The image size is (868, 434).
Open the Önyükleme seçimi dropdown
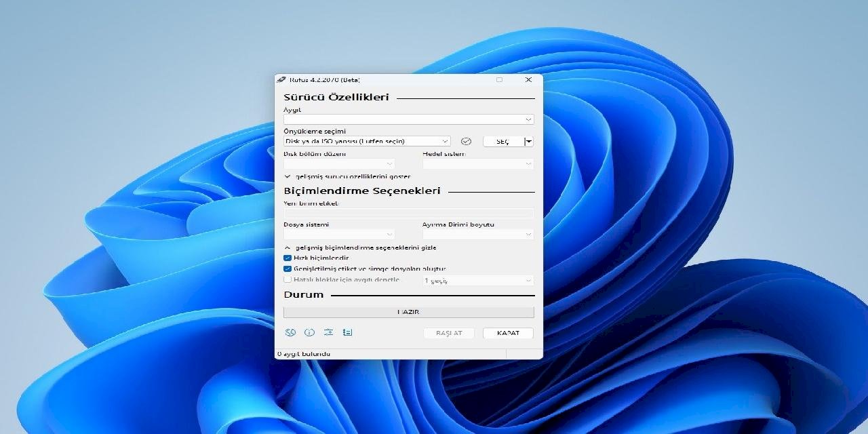366,141
